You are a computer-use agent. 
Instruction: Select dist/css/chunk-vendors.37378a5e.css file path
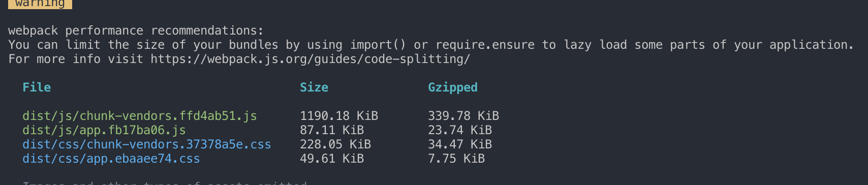click(147, 144)
